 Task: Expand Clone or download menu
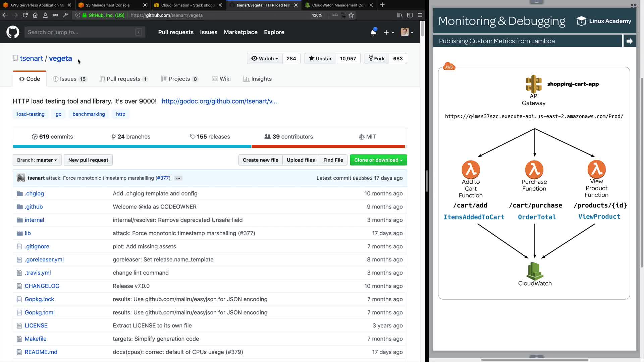pyautogui.click(x=378, y=160)
